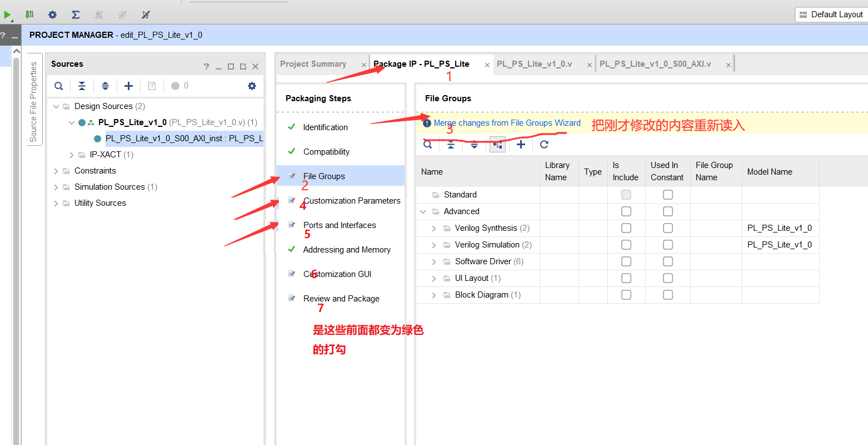
Task: Go to the Customization Parameters step
Action: 352,201
